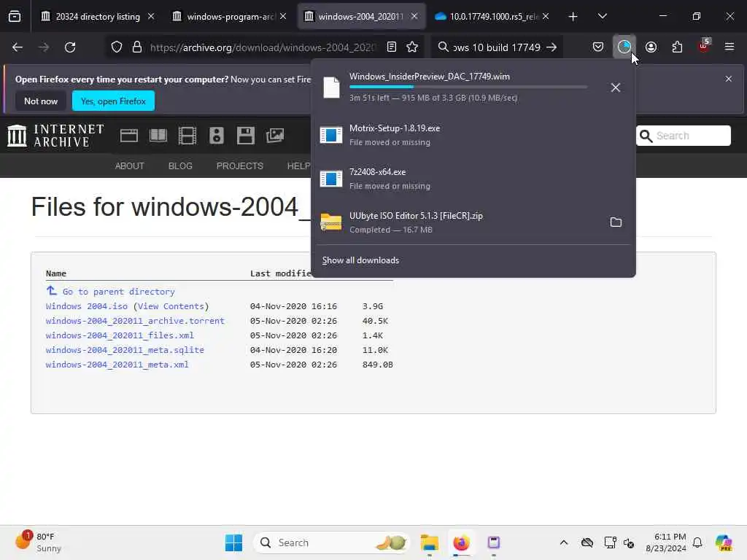Close the 20324 directory listing tab

point(151,17)
